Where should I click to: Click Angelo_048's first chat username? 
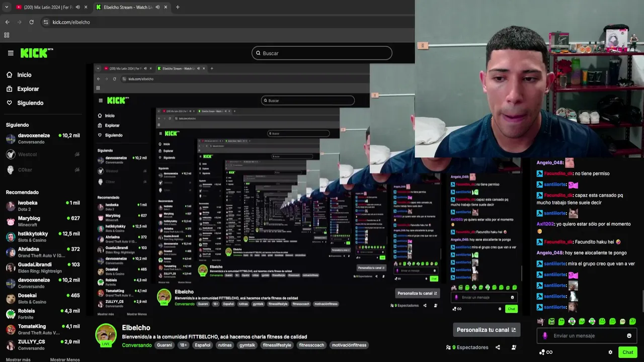[x=550, y=163]
